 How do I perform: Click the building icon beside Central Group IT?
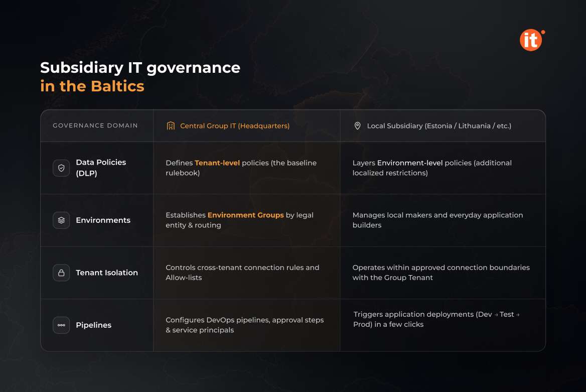pos(171,125)
